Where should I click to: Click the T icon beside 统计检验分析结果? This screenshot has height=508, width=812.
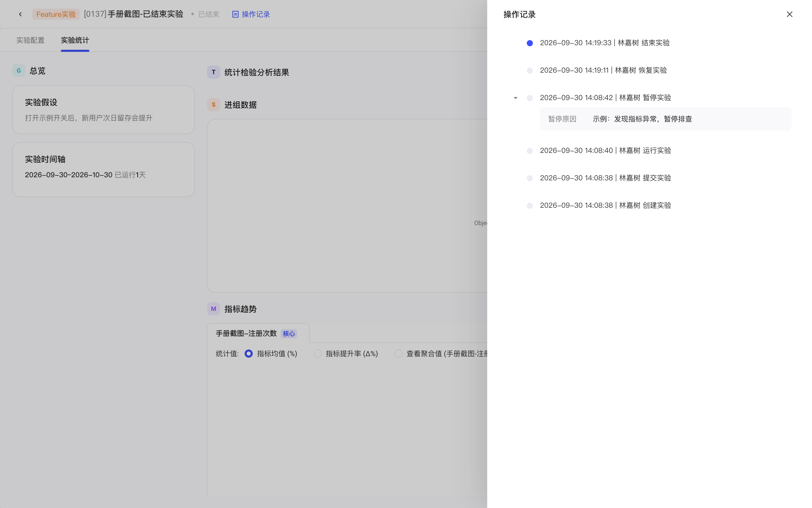(213, 72)
